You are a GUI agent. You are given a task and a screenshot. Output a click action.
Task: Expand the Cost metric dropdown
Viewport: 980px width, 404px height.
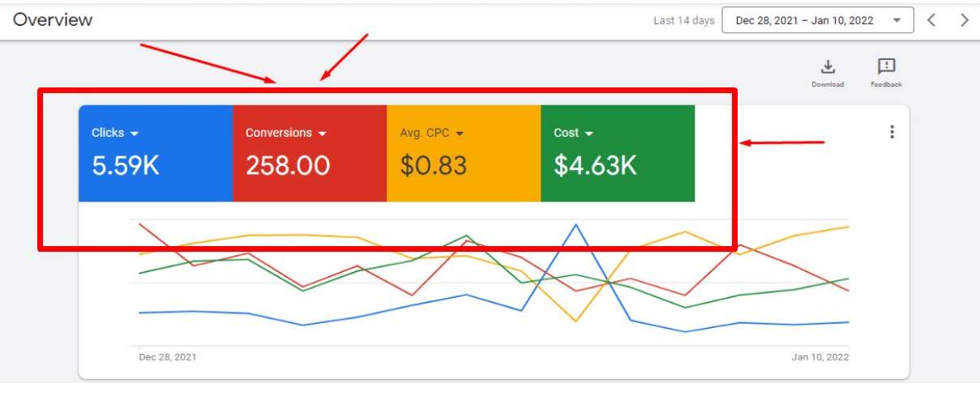click(x=588, y=134)
